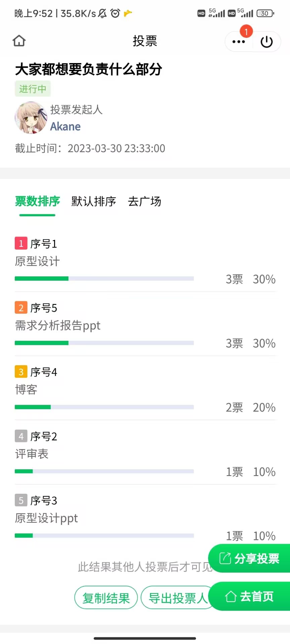Tap the orange rank 2 badge
The height and width of the screenshot is (644, 290).
coord(21,308)
